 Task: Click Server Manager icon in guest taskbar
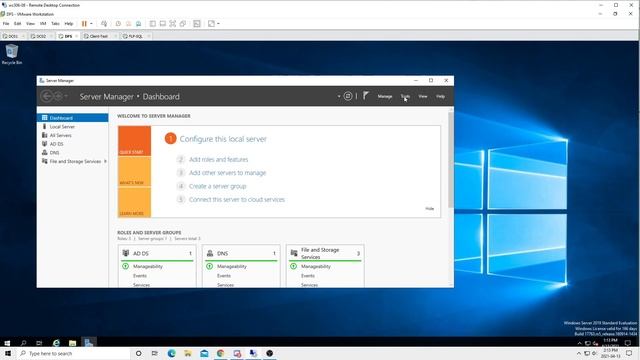pos(89,343)
